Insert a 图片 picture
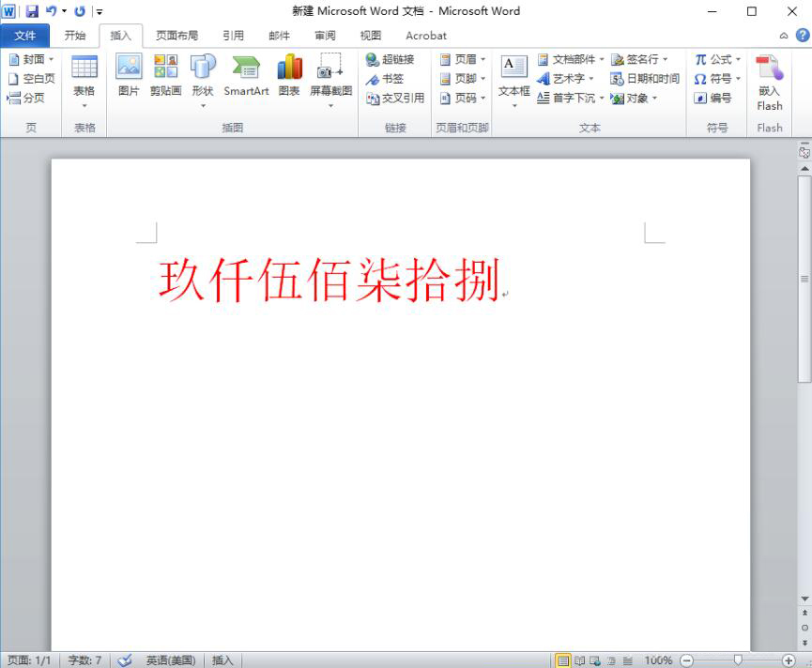The height and width of the screenshot is (668, 812). point(129,75)
